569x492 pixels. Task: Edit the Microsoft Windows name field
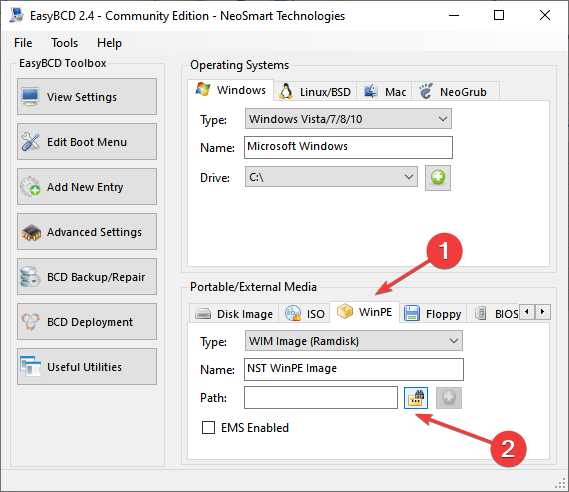[x=348, y=147]
